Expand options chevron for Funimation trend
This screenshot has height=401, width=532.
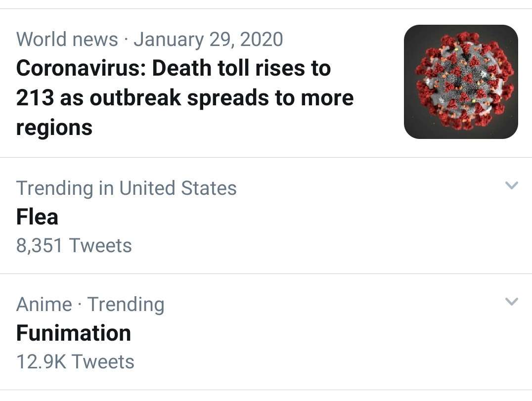click(x=511, y=301)
